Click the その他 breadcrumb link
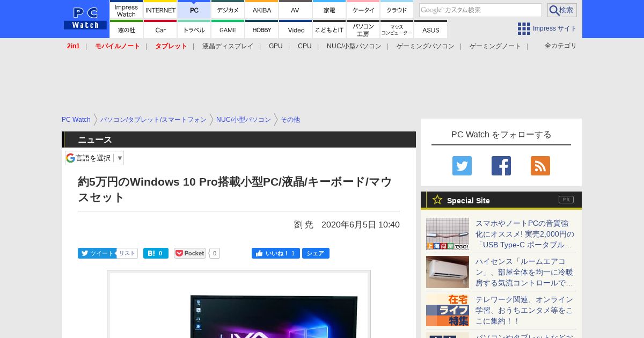644x338 pixels. pos(290,120)
